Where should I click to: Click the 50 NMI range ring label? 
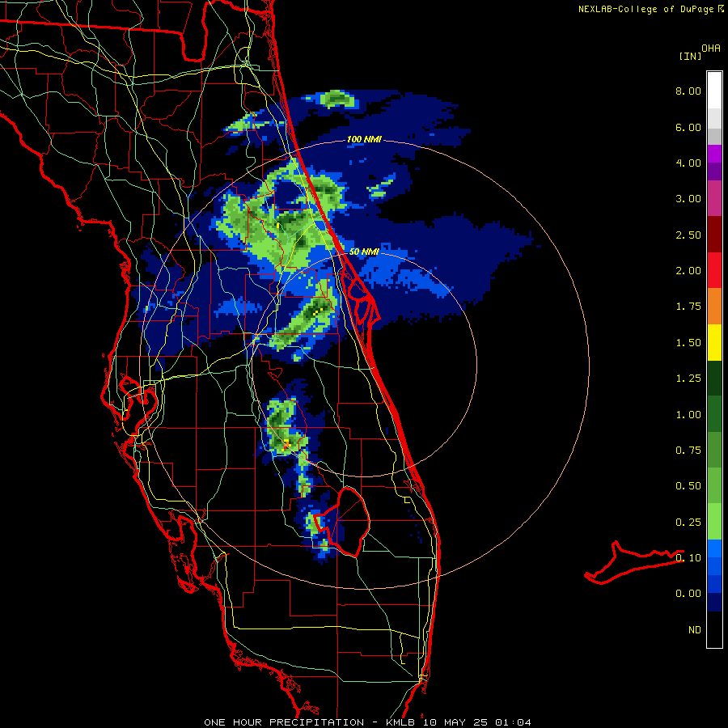pyautogui.click(x=364, y=252)
